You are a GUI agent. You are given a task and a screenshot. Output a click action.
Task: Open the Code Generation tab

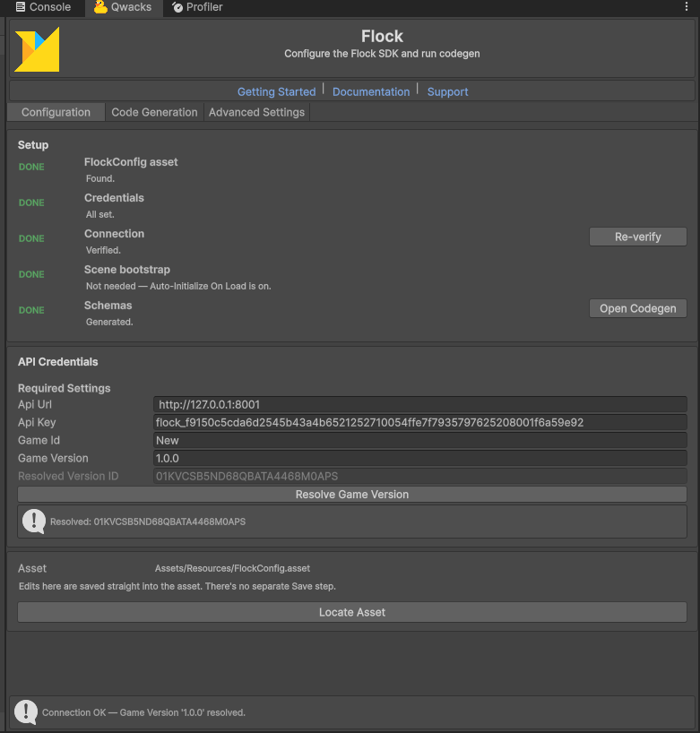pyautogui.click(x=154, y=112)
